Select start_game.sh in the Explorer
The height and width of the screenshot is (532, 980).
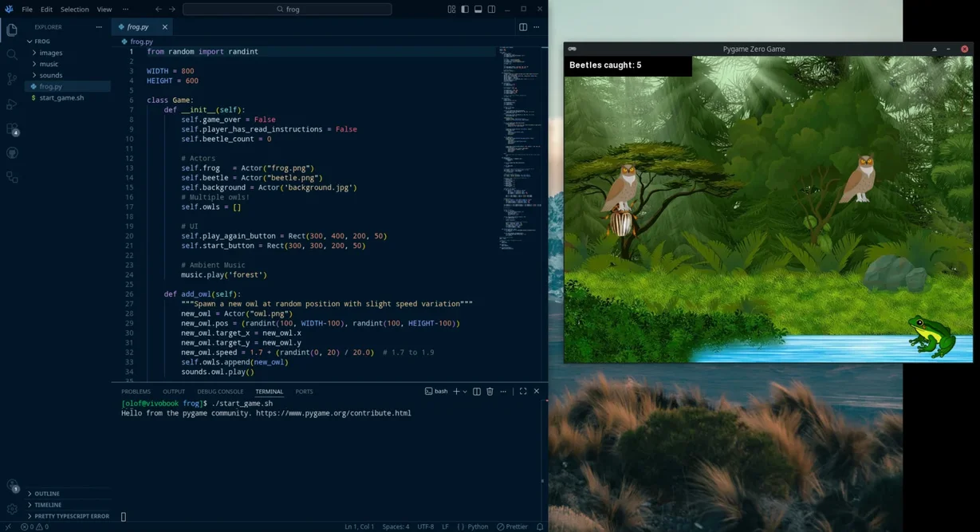coord(61,97)
